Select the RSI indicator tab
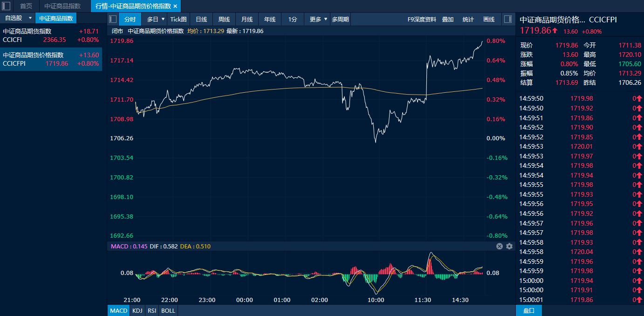This screenshot has height=316, width=644. [x=152, y=310]
